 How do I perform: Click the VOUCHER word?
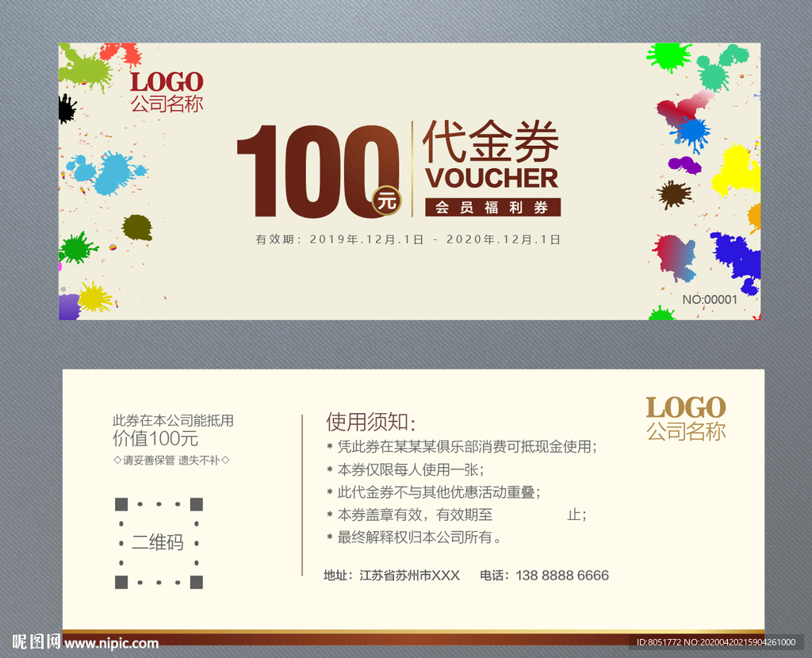click(x=492, y=178)
